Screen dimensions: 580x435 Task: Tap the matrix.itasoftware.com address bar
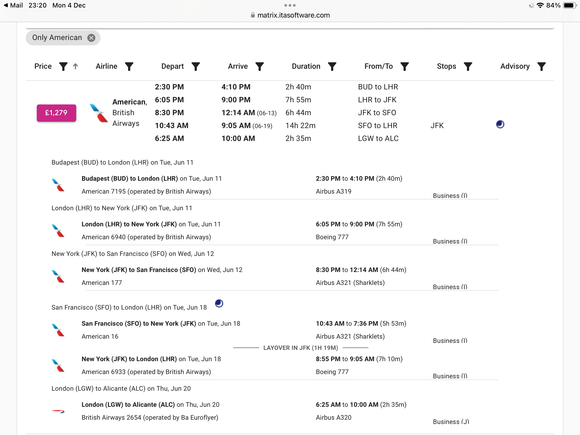pos(290,15)
